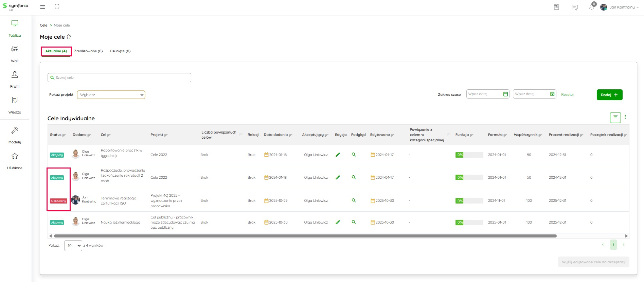Expand the Pokaż projekt dropdown

tap(111, 95)
